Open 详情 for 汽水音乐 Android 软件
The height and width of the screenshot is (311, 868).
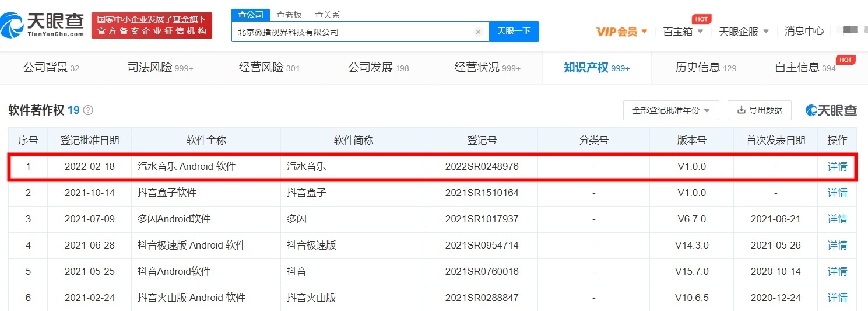click(x=838, y=166)
